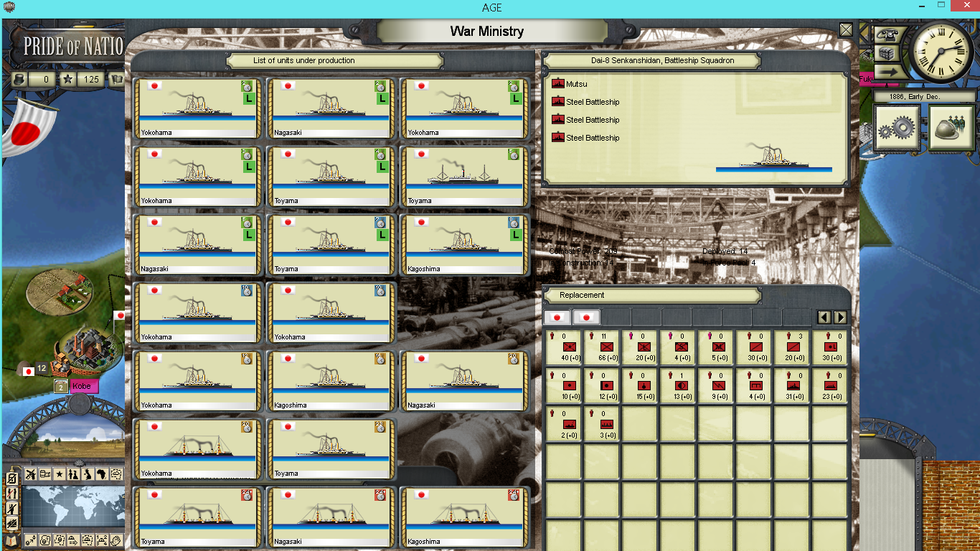Click the '1886, Early Dec.' date display
Image resolution: width=980 pixels, height=551 pixels.
924,96
